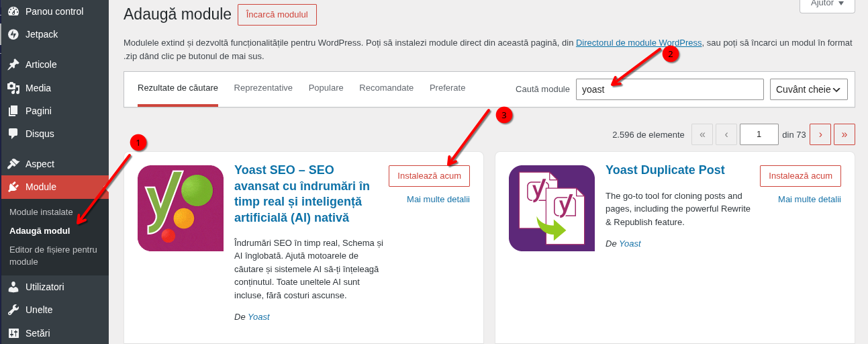Viewport: 868px width, 344px height.
Task: Install the Yoast Duplicate Post plugin
Action: [801, 176]
